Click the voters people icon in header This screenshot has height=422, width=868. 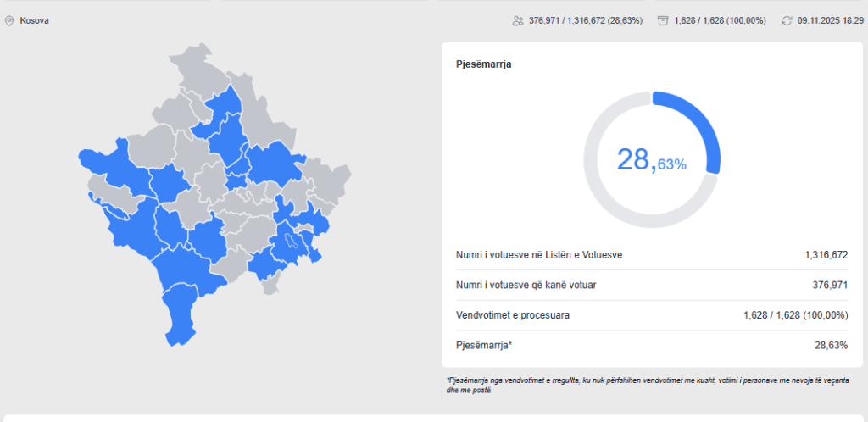[x=518, y=20]
